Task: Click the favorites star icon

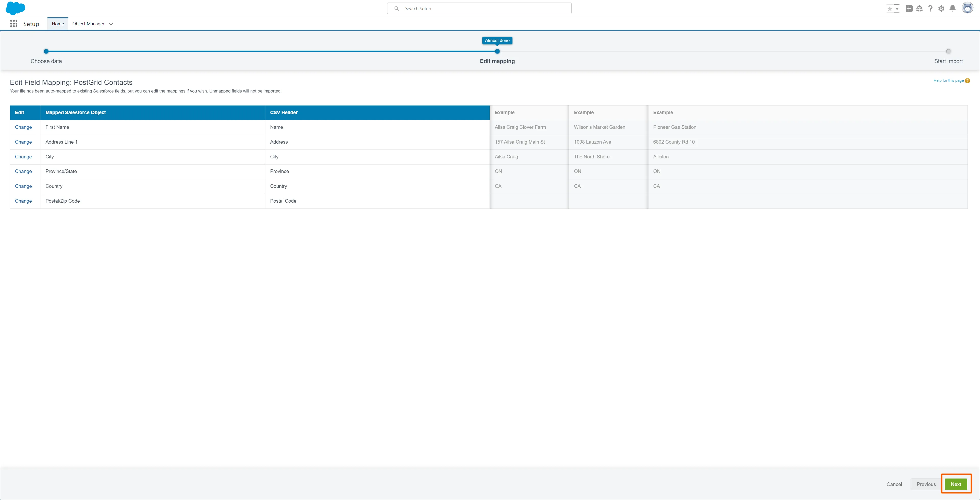Action: [x=889, y=9]
